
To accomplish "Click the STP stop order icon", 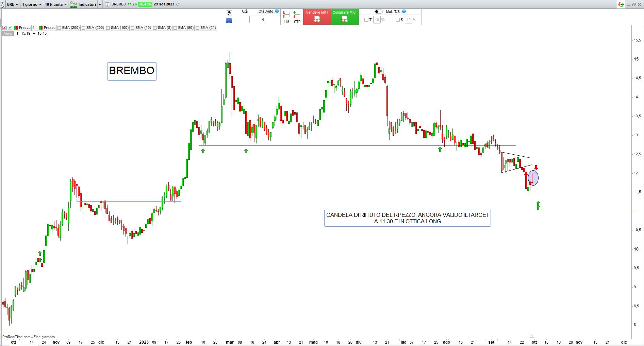I will [x=297, y=17].
